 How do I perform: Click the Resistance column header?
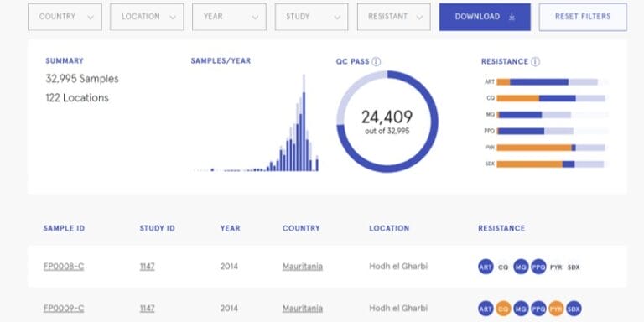[x=501, y=228]
